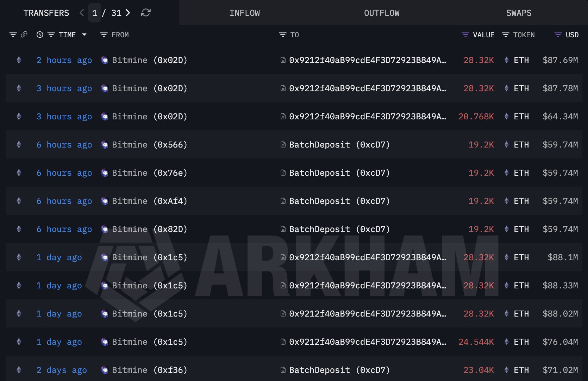The width and height of the screenshot is (588, 381).
Task: Select the INFLOW tab
Action: (x=245, y=13)
